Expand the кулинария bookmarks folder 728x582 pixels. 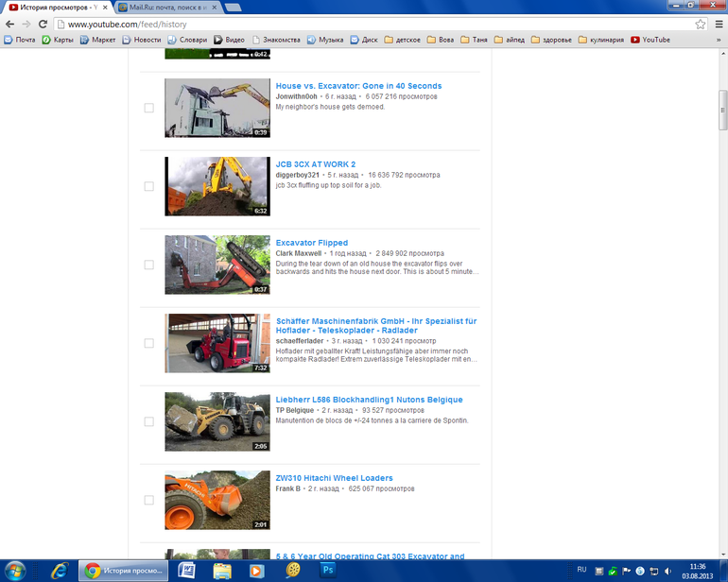coord(601,40)
